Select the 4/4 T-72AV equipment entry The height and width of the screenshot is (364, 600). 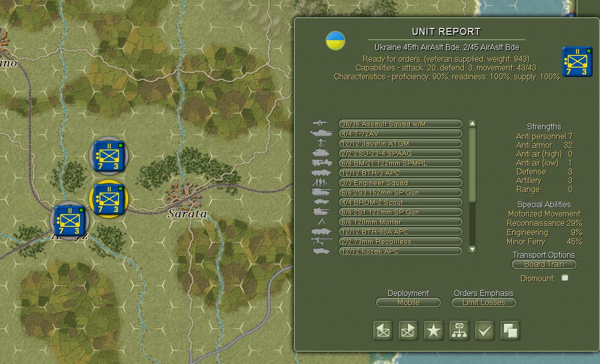[400, 132]
